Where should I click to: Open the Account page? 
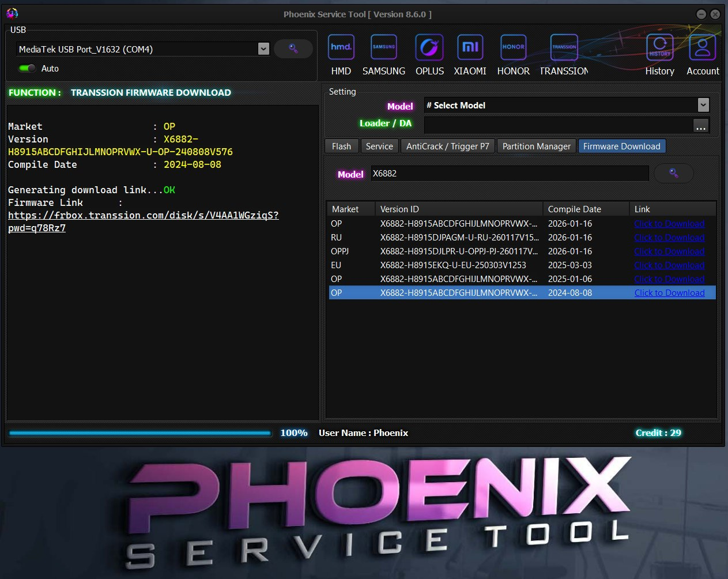point(702,48)
